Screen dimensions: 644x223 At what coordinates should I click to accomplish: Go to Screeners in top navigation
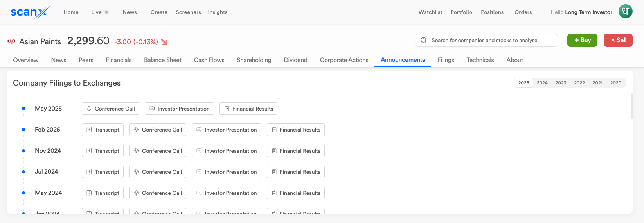click(x=188, y=12)
